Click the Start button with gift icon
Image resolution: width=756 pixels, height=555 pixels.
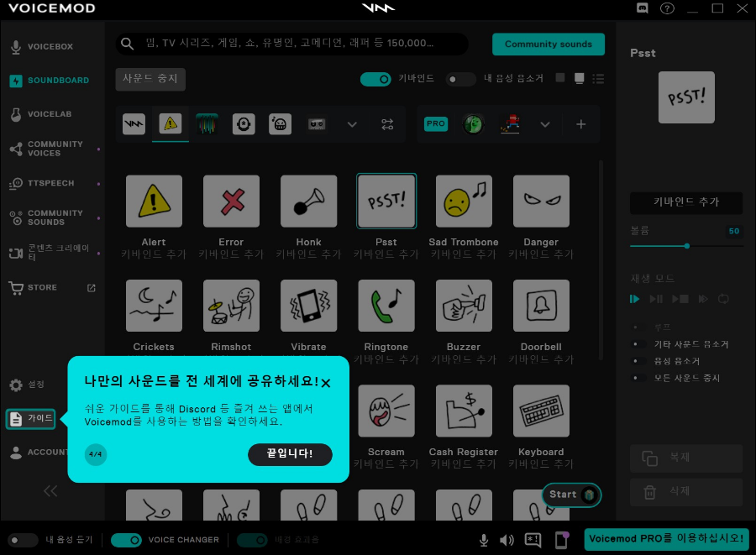click(572, 495)
